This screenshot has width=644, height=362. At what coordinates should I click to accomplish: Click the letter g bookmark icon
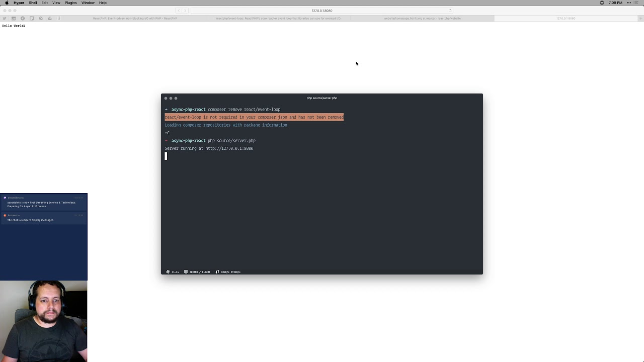[58, 18]
